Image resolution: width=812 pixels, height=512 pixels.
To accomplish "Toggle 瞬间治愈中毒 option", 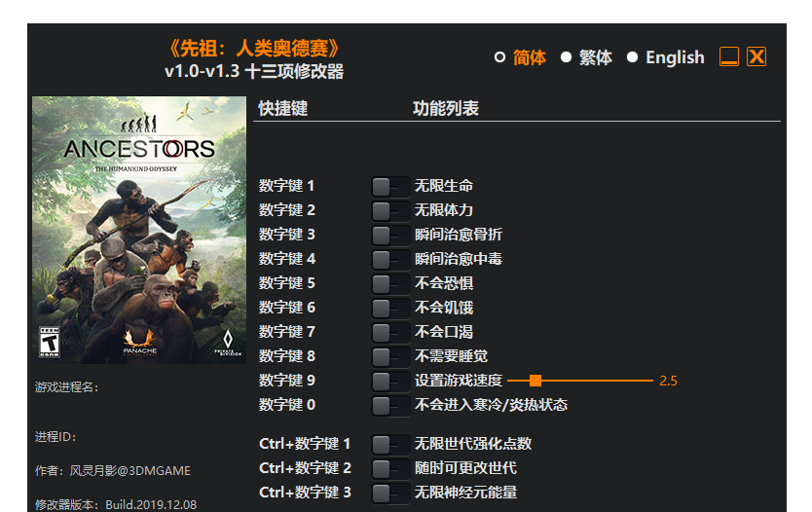I will [390, 259].
